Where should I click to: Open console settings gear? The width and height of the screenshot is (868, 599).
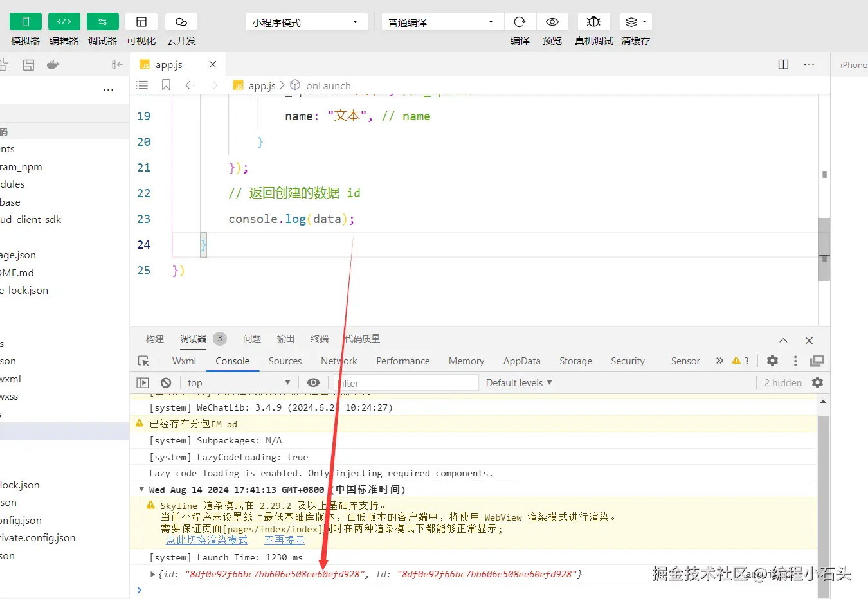click(x=817, y=382)
